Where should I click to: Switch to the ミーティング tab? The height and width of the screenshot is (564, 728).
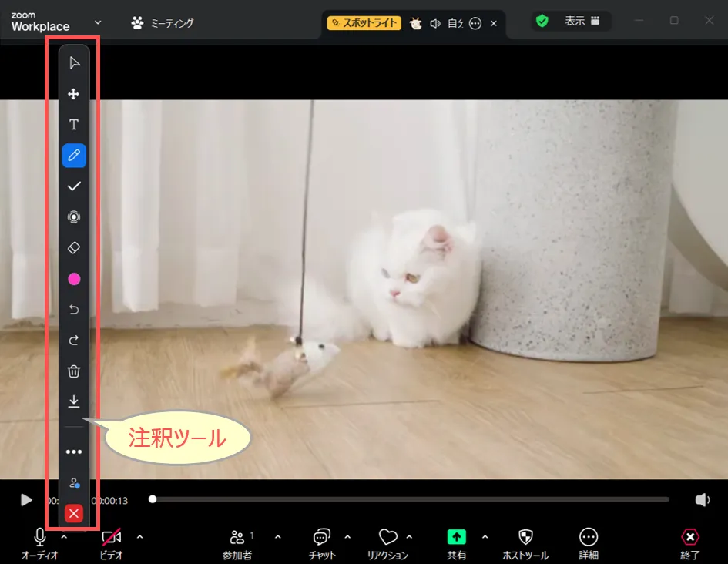point(163,23)
